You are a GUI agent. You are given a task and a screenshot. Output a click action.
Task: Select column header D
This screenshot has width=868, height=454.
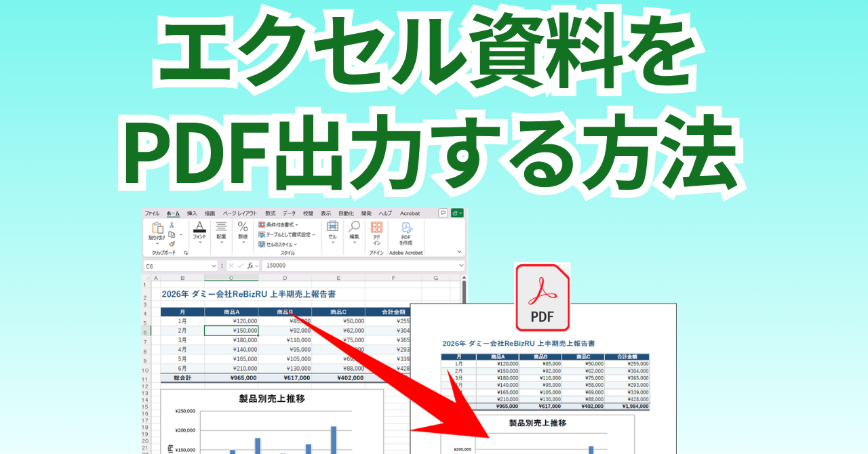coord(285,278)
